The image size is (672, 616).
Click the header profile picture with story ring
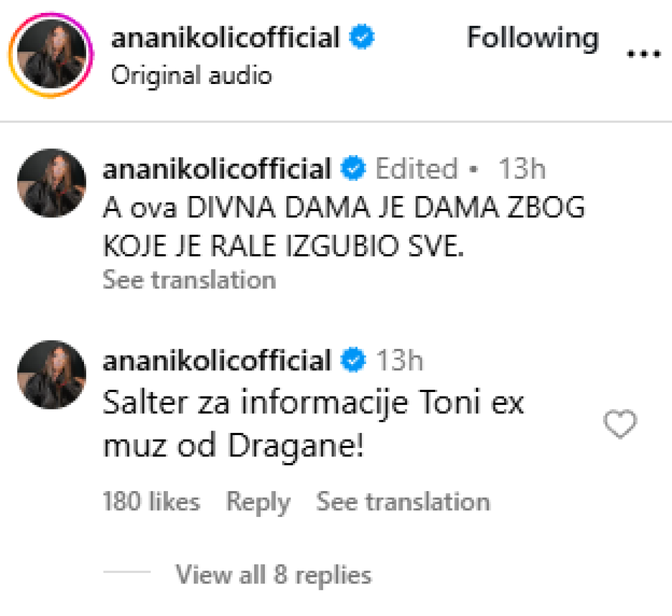[x=51, y=55]
